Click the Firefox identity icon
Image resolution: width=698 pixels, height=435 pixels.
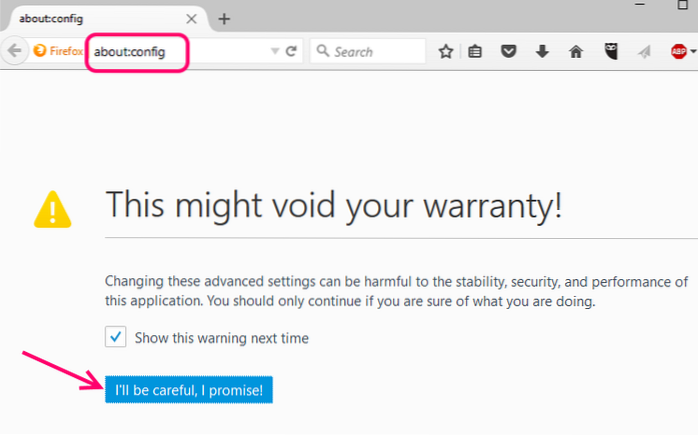(x=40, y=51)
